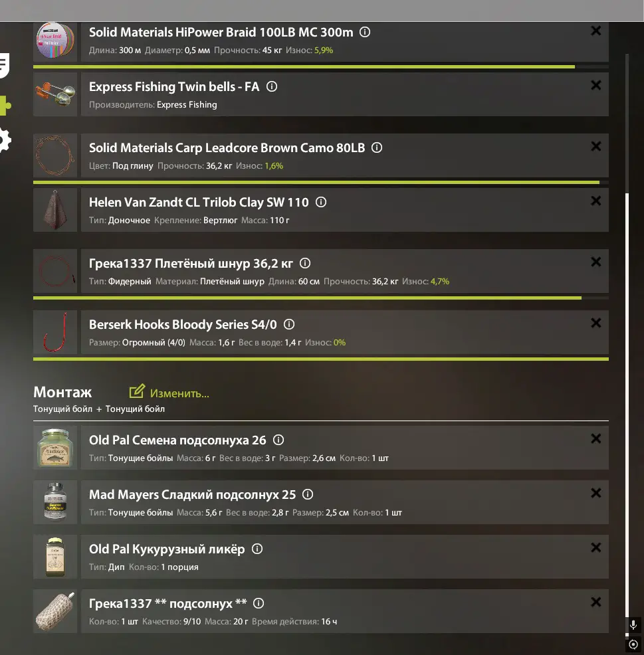Click the microphone icon at bottom right
This screenshot has width=644, height=655.
[x=633, y=624]
